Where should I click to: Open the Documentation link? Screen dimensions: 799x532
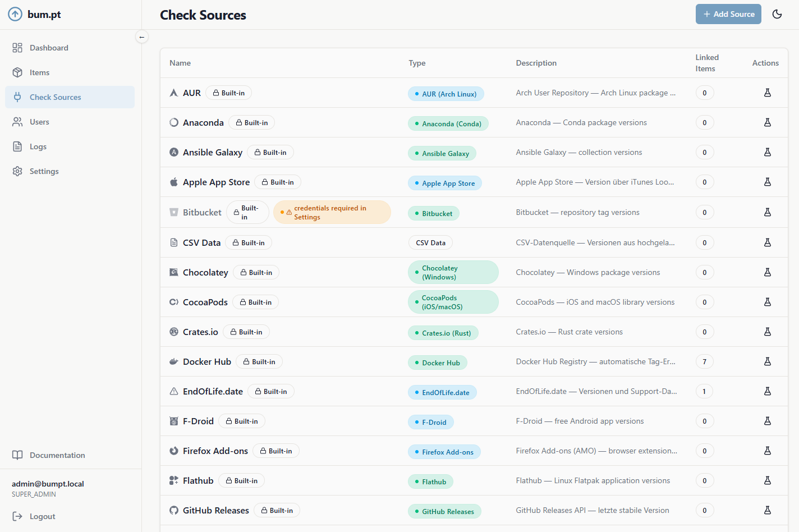[x=70, y=455]
